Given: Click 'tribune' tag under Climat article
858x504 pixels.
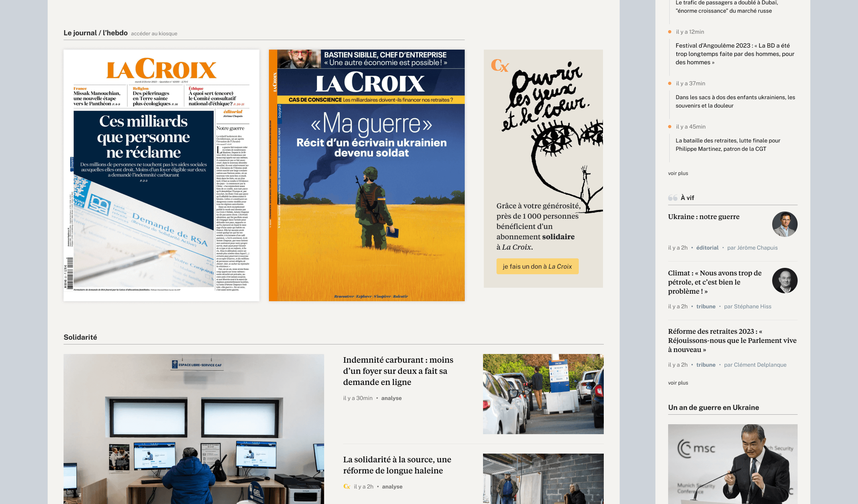Looking at the screenshot, I should [x=706, y=306].
